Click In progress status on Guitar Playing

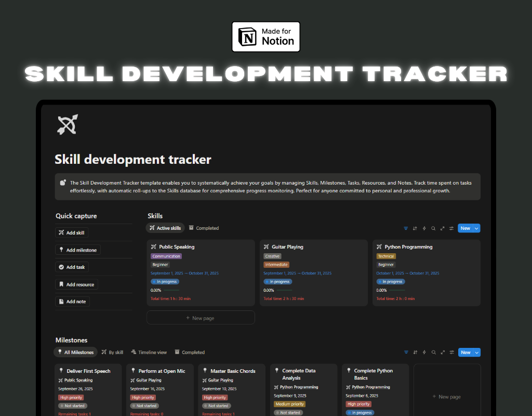(278, 281)
